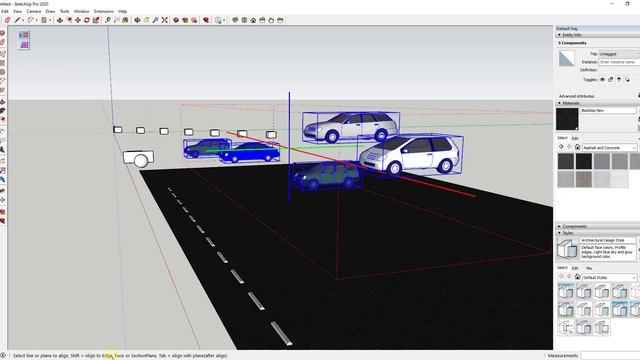Toggle entity visibility eye icon
The image size is (640, 360).
pos(602,80)
